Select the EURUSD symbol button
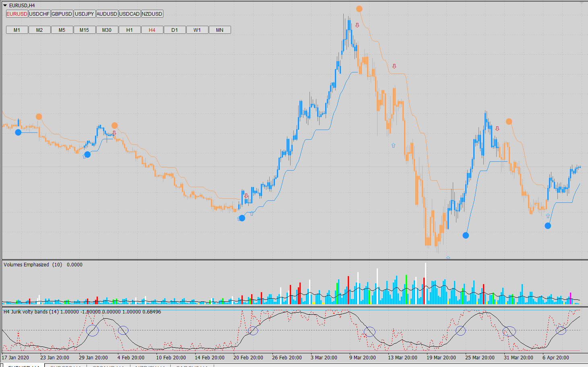 pos(17,14)
